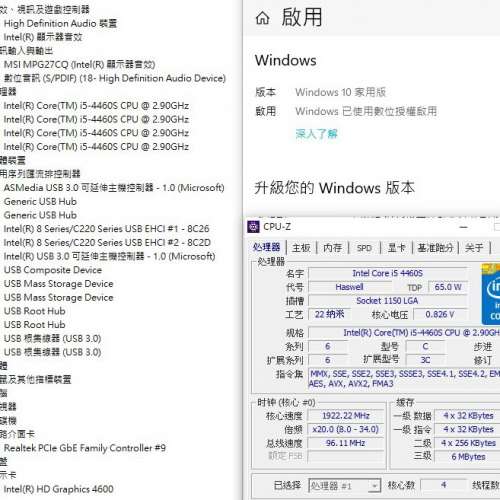Select the 显卡 tab in CPU-Z
Image resolution: width=500 pixels, height=500 pixels.
[396, 248]
